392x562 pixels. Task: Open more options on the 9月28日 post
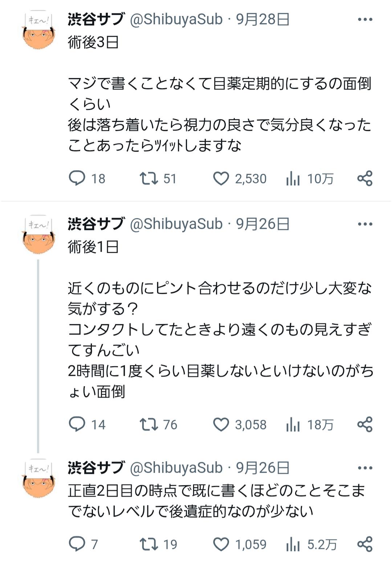click(365, 20)
